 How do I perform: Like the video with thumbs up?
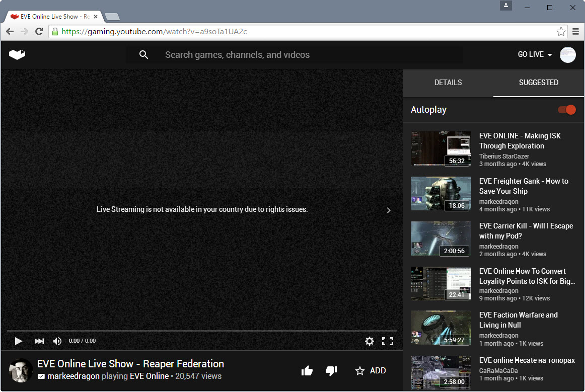click(x=307, y=371)
